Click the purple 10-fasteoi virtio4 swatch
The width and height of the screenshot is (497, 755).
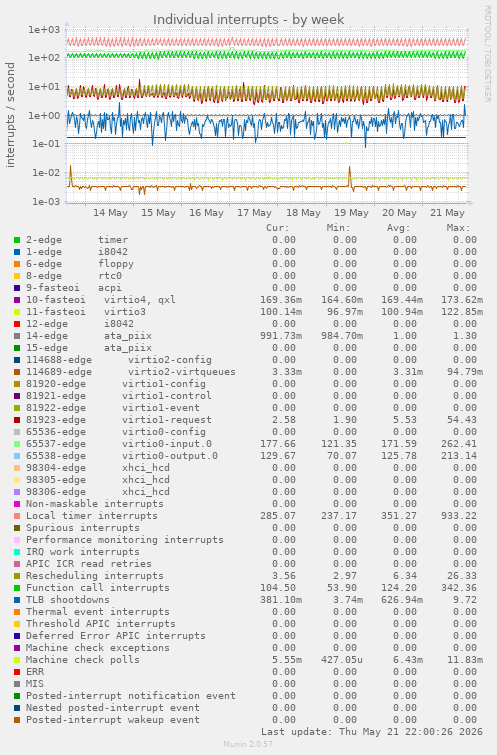(17, 300)
